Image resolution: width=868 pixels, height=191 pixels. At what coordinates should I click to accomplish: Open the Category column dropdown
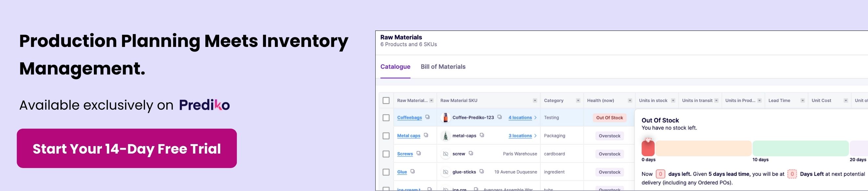[x=578, y=100]
